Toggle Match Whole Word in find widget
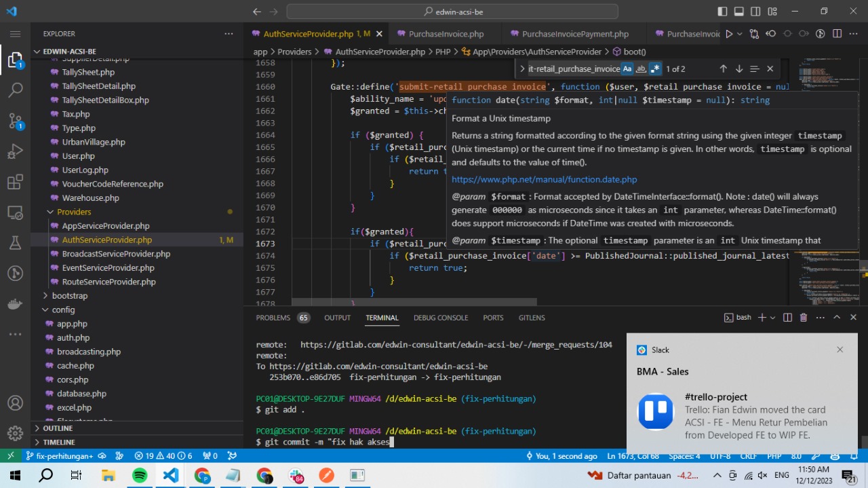This screenshot has width=868, height=488. click(x=641, y=69)
